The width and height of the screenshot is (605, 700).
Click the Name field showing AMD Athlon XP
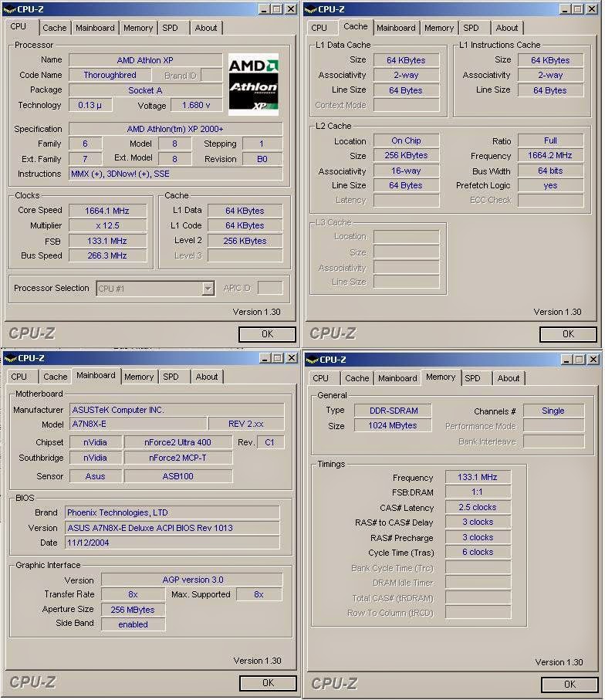[x=145, y=60]
